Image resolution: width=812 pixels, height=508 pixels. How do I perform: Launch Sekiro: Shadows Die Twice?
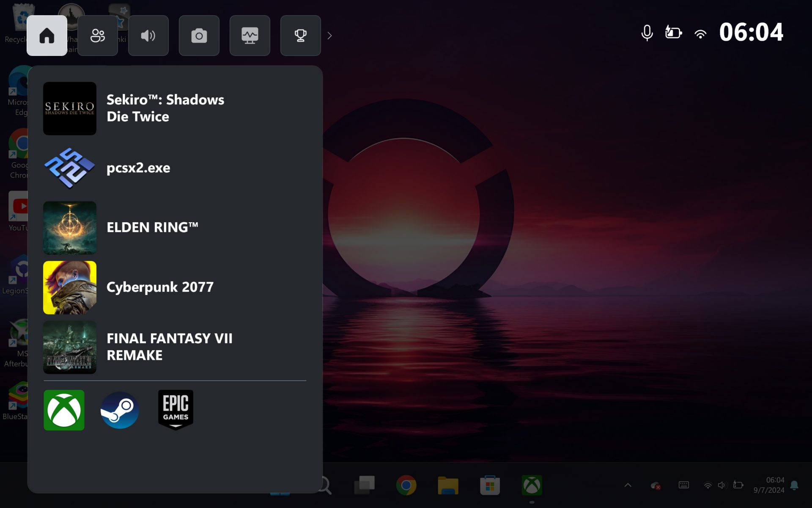click(165, 108)
